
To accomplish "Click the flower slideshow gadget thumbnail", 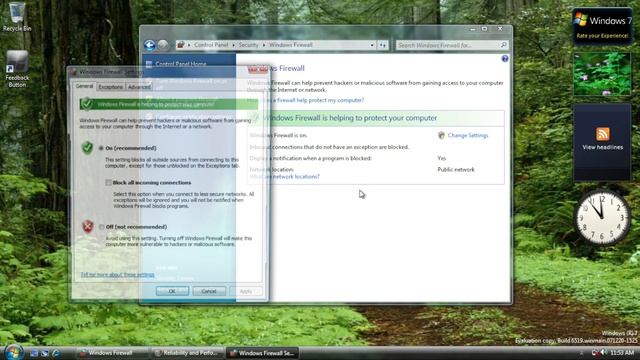I will click(x=602, y=74).
